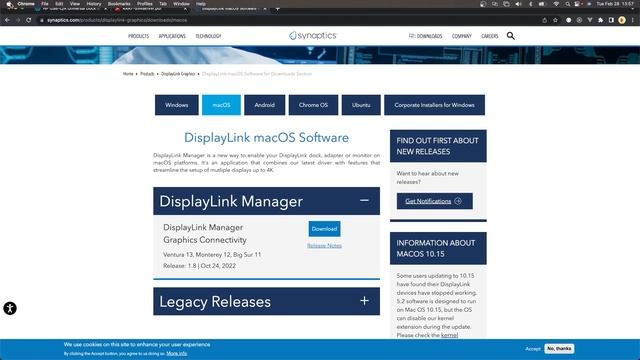
Task: Go forward in Chrome
Action: [18, 20]
